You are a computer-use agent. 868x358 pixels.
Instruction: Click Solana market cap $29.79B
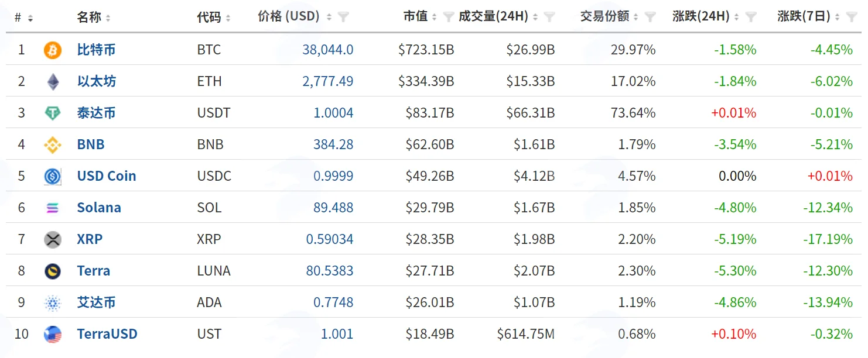point(430,208)
